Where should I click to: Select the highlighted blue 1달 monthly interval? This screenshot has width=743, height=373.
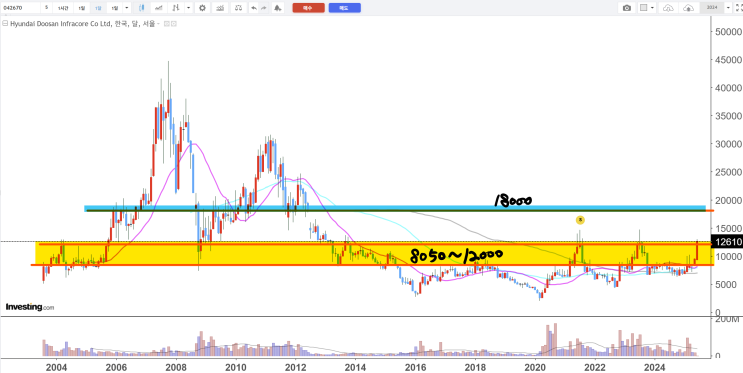[98, 8]
